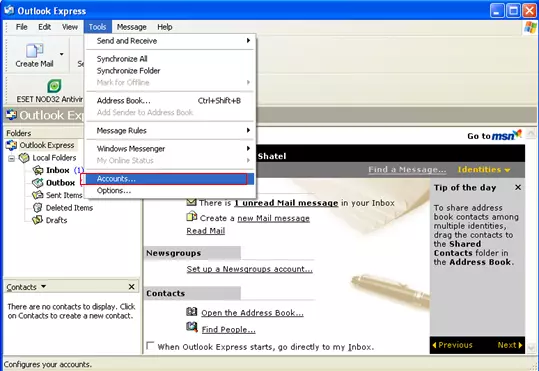Open the Message menu
Viewport: 539px width, 371px height.
point(131,27)
